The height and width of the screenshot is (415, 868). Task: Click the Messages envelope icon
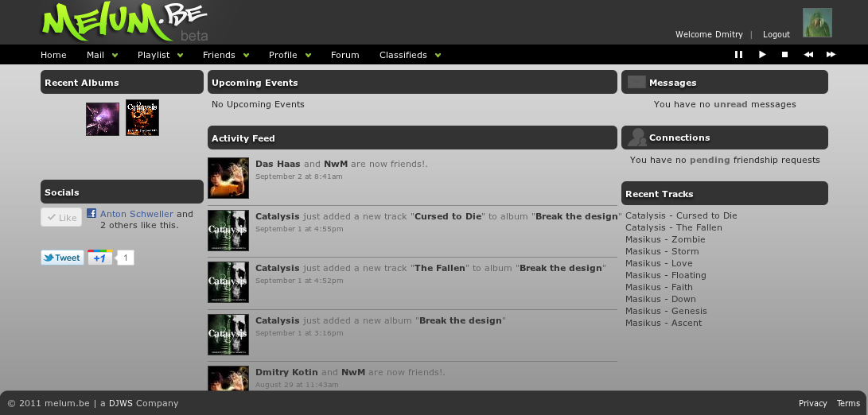pyautogui.click(x=636, y=82)
